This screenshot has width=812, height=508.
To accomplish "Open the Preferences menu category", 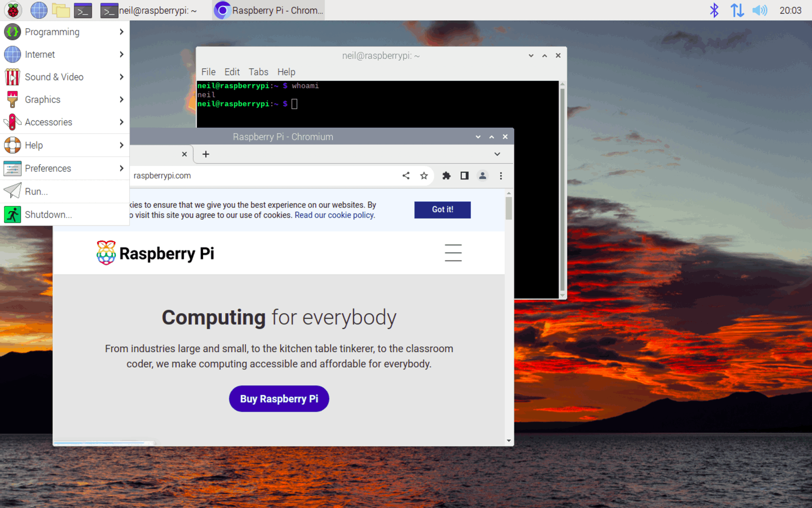I will coord(65,168).
